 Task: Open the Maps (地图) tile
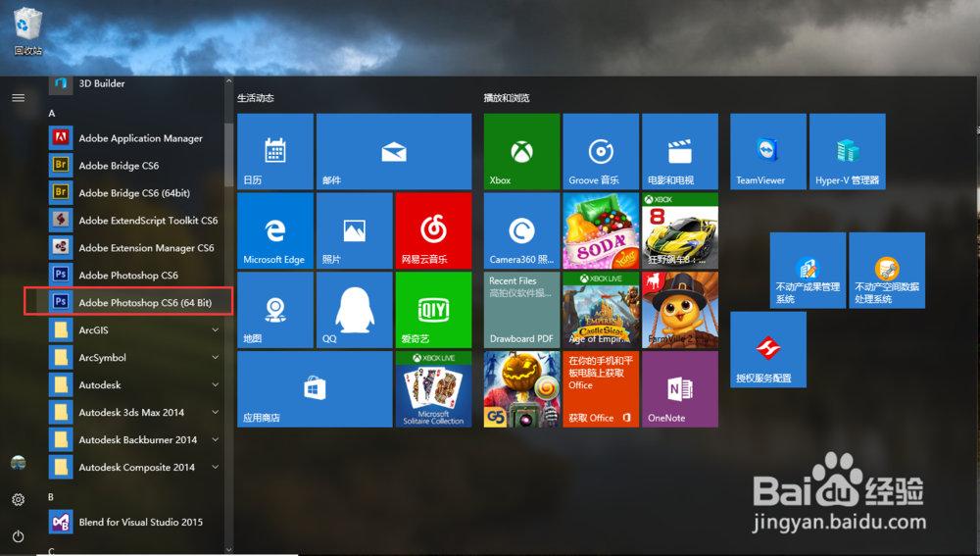(275, 310)
